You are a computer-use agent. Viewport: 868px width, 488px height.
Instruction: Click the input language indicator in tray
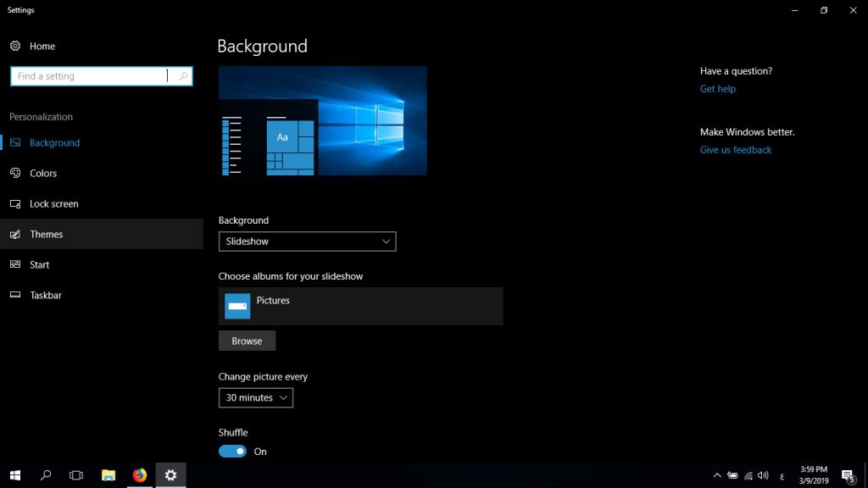(782, 476)
